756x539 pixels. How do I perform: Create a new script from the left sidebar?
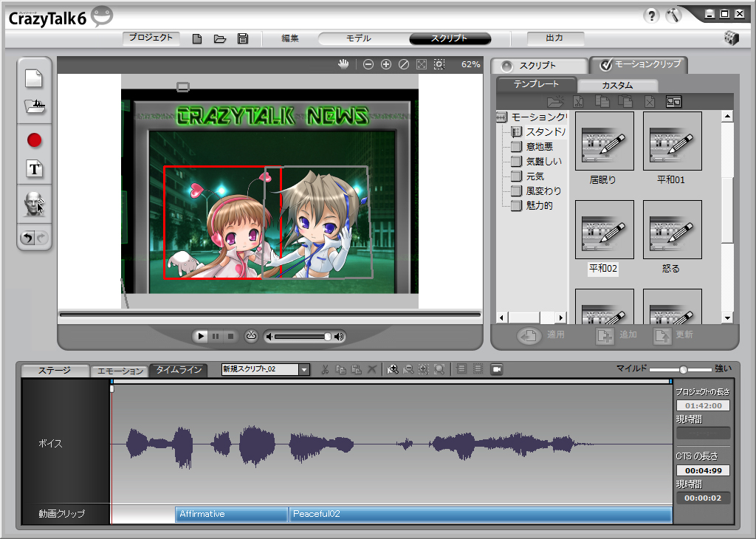34,78
